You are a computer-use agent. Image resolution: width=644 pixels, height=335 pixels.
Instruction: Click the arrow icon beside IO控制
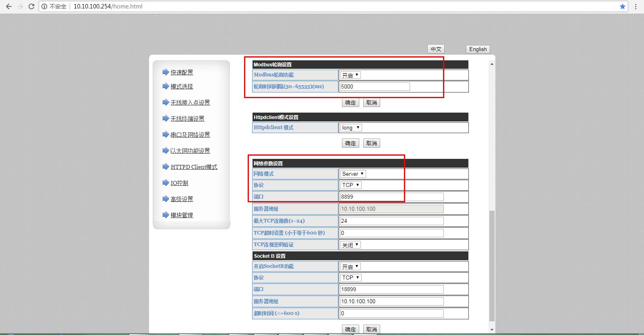coord(166,183)
